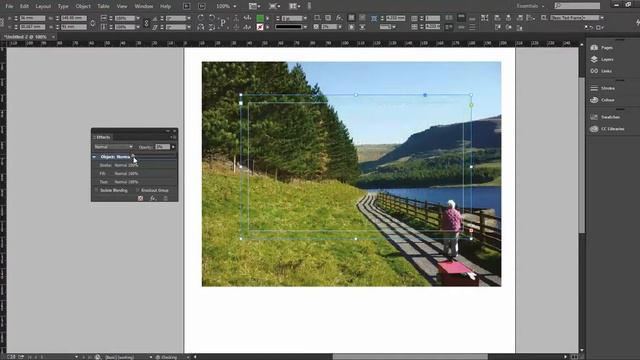Viewport: 640px width, 360px height.
Task: Open the Stroke panel
Action: coord(602,88)
